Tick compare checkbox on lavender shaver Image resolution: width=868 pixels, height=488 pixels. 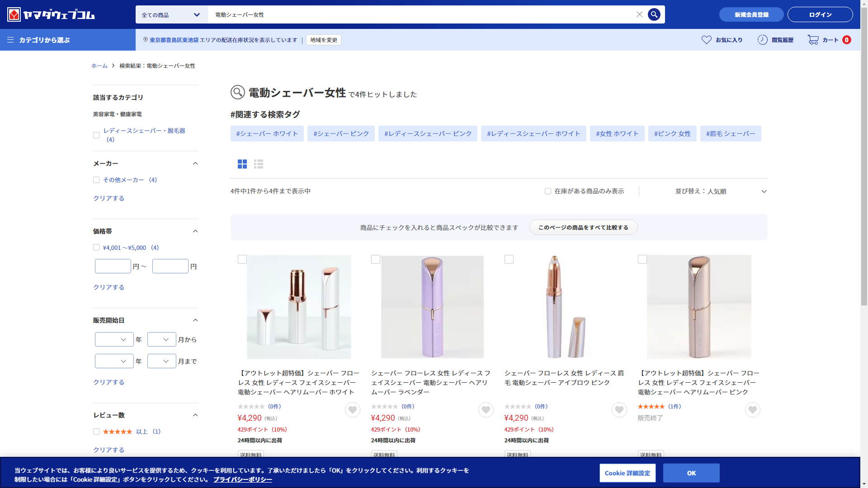click(376, 259)
